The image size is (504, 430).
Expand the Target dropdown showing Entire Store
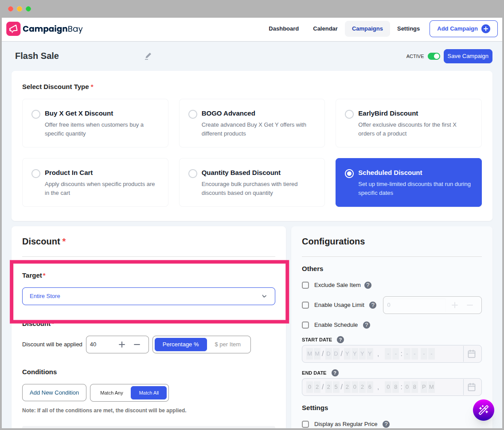click(148, 296)
